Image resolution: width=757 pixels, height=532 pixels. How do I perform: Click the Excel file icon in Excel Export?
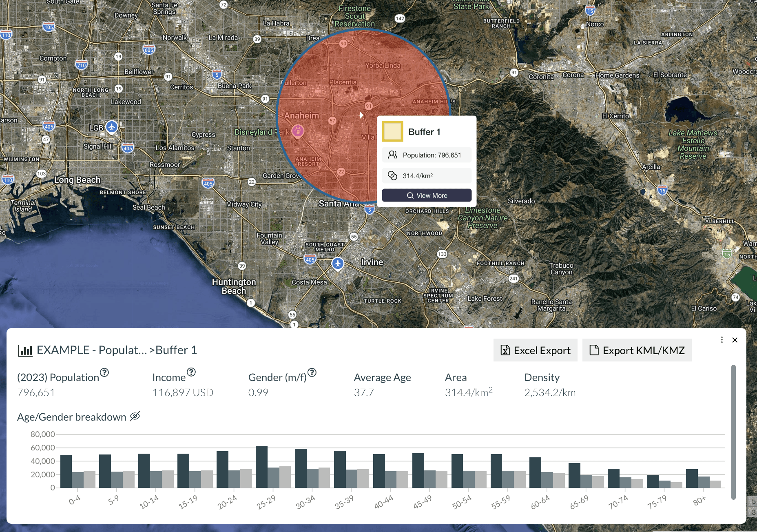click(505, 350)
